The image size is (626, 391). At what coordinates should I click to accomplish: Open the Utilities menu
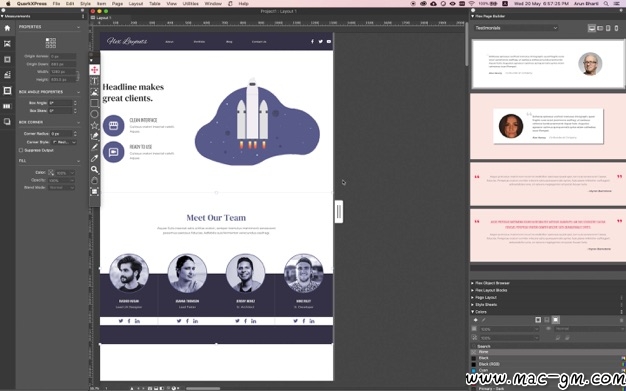click(x=190, y=4)
